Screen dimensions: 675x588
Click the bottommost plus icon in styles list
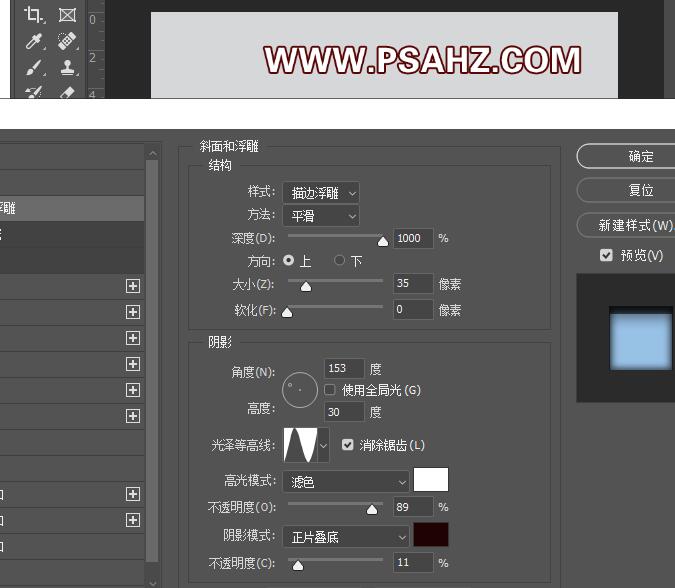[x=133, y=520]
